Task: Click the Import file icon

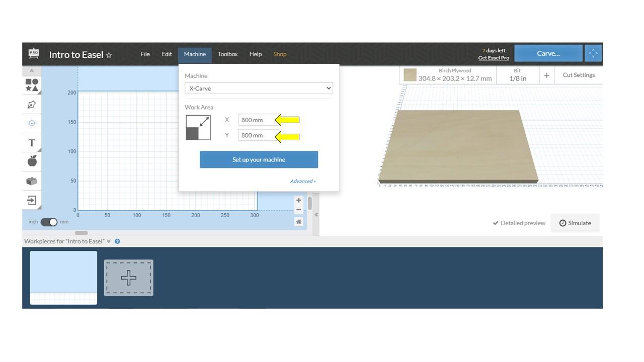Action: point(32,200)
